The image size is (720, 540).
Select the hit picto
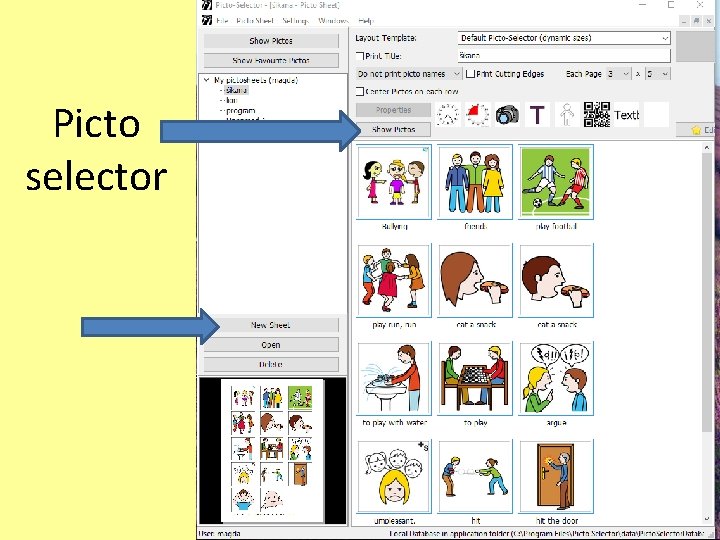coord(475,477)
